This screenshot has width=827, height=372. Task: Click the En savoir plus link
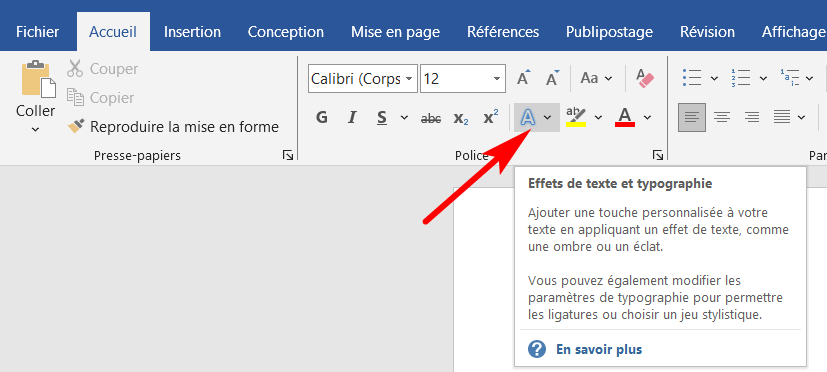599,349
